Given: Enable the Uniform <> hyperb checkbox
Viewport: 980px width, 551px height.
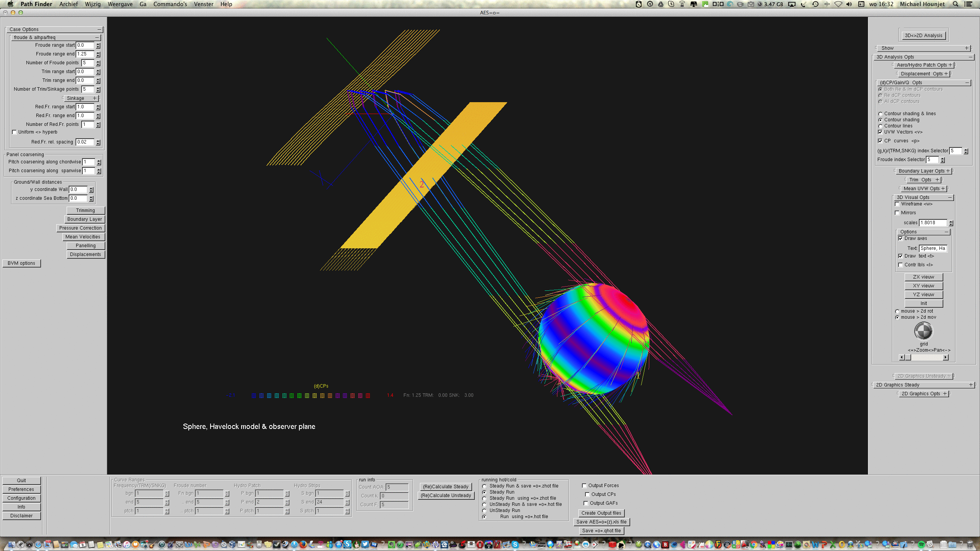Looking at the screenshot, I should click(x=15, y=132).
